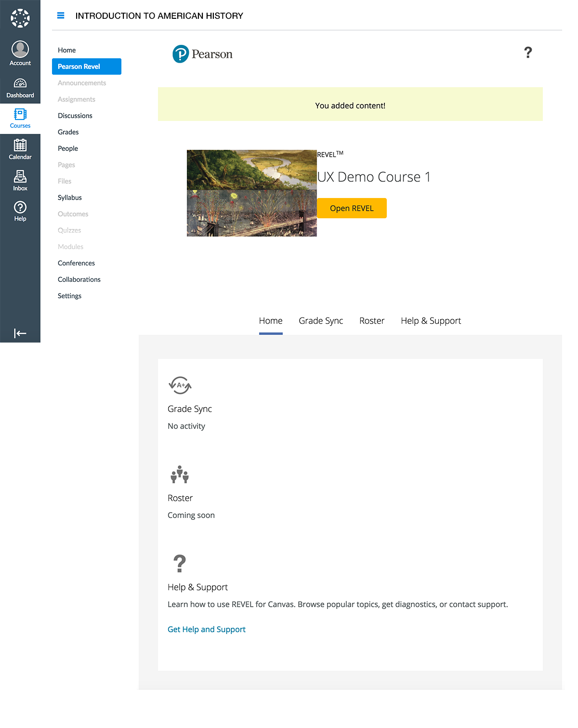This screenshot has width=578, height=728.
Task: Switch to the Help & Support tab
Action: tap(431, 321)
